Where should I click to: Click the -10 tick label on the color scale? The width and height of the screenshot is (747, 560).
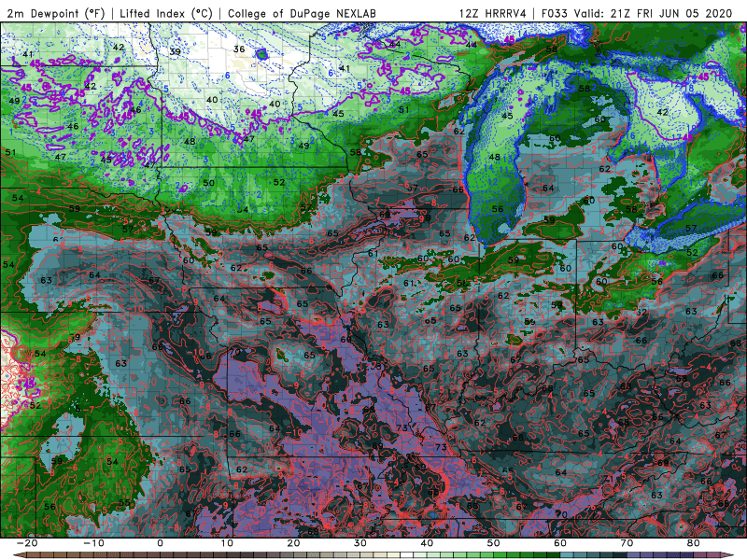pyautogui.click(x=93, y=543)
